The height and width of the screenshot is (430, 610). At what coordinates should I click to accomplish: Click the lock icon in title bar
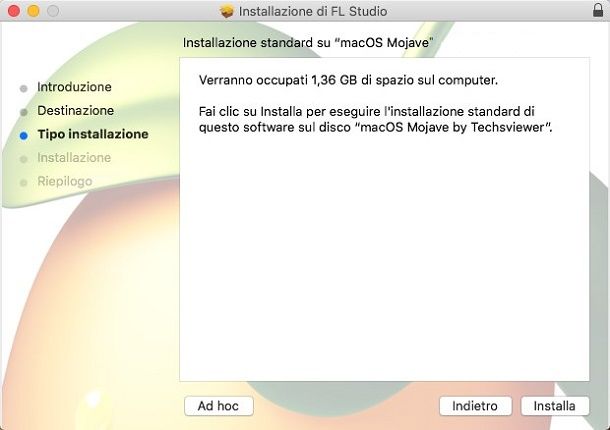coord(598,10)
